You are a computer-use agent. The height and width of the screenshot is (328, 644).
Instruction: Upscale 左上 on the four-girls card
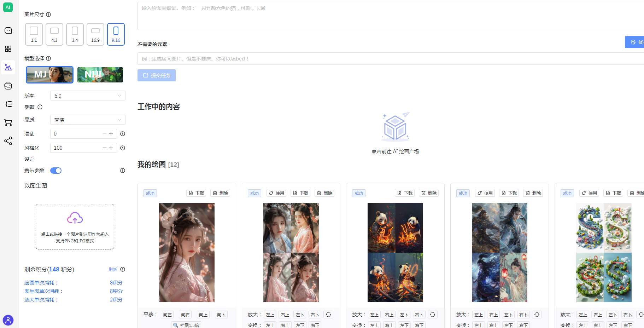pos(270,315)
